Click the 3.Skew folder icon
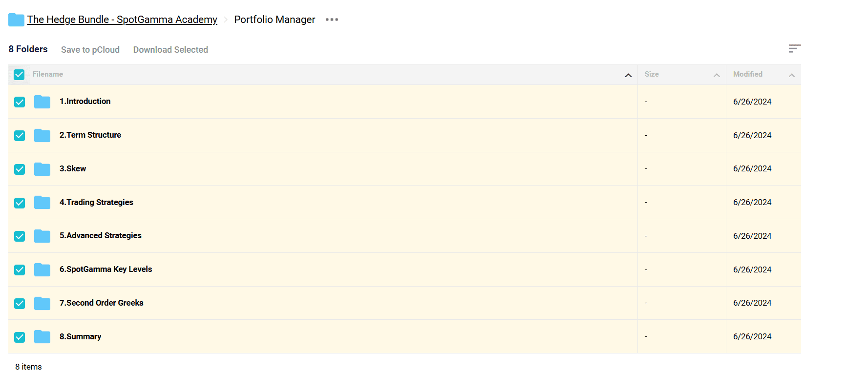868x373 pixels. [42, 169]
